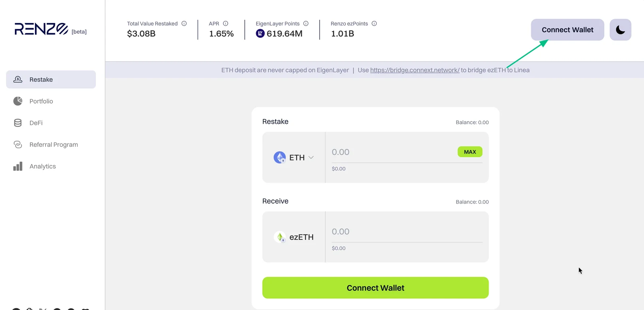The image size is (644, 310).
Task: Click the Renzo logo
Action: point(41,29)
